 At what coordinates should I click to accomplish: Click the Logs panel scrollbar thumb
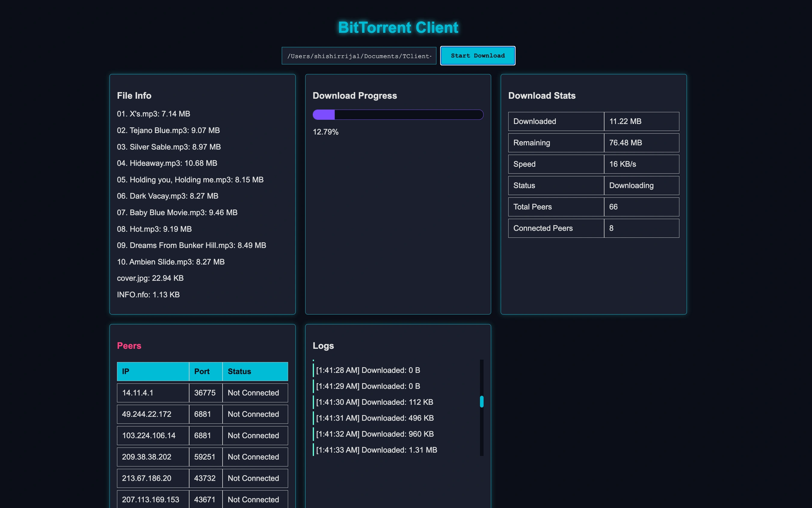tap(481, 401)
